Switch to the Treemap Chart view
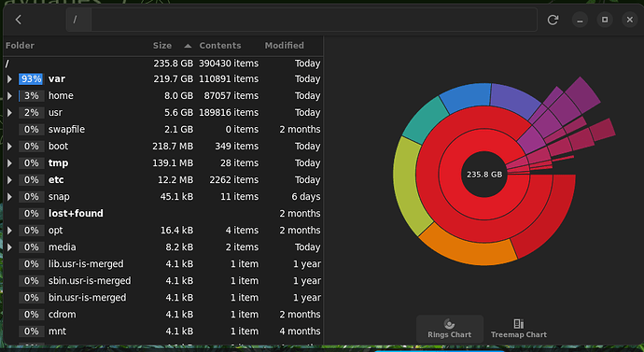 [x=518, y=329]
